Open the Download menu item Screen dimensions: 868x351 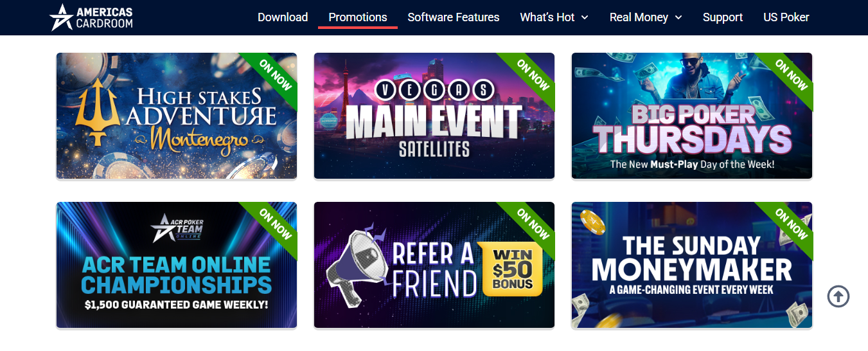coord(283,17)
